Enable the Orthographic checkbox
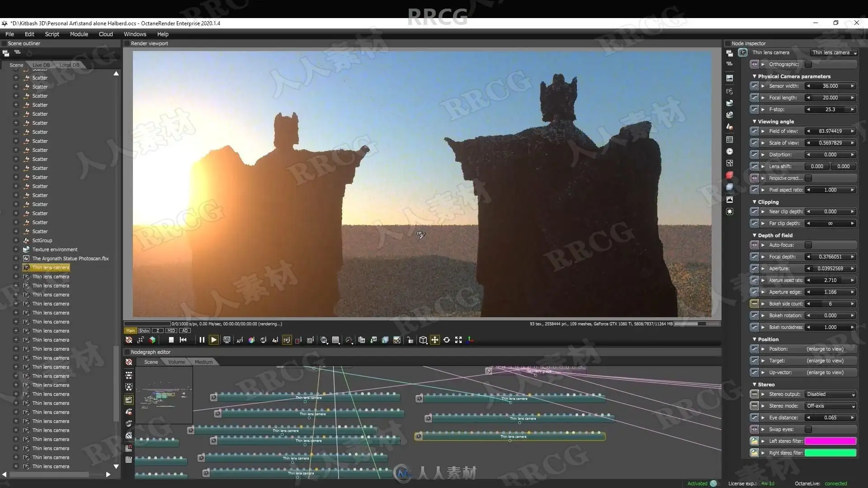Screen dimensions: 868x488 click(808, 64)
